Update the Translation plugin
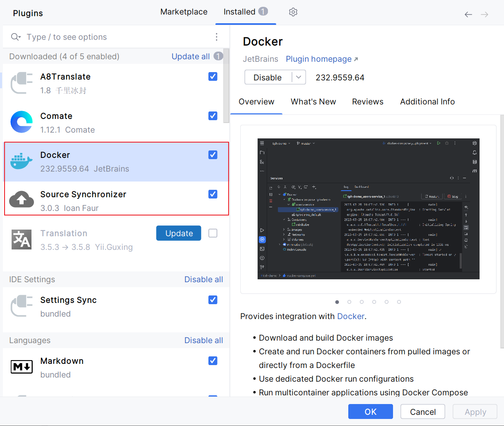Image resolution: width=504 pixels, height=426 pixels. click(178, 233)
